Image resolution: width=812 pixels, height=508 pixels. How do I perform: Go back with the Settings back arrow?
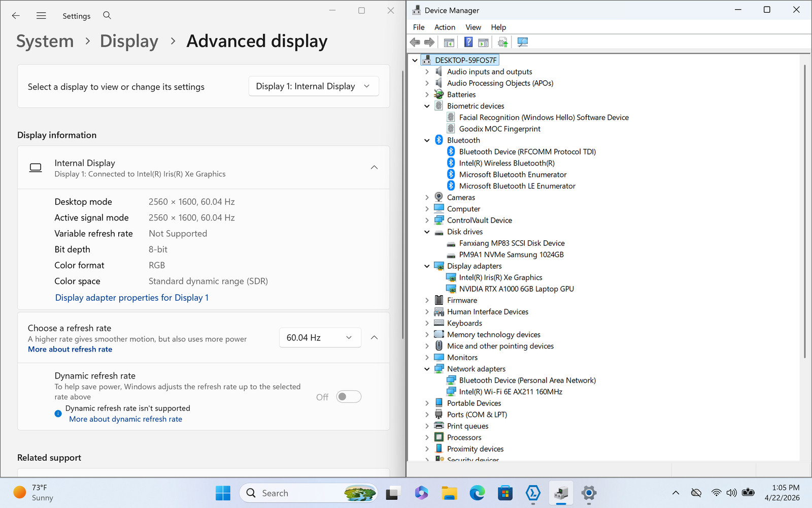16,16
